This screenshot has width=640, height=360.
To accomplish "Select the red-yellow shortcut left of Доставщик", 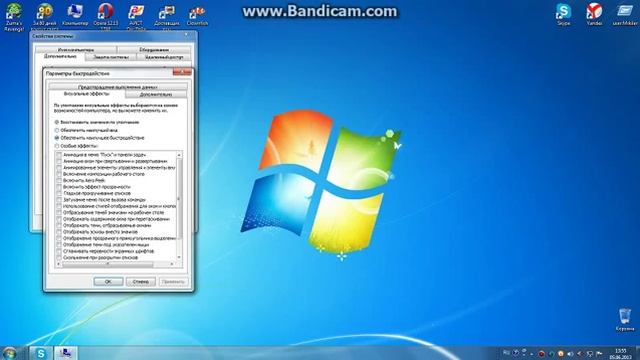I will pos(136,17).
